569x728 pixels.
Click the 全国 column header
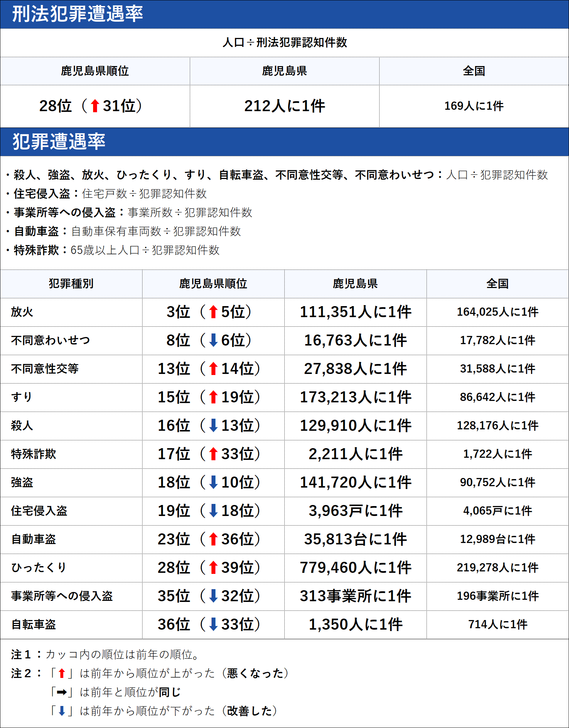[498, 283]
